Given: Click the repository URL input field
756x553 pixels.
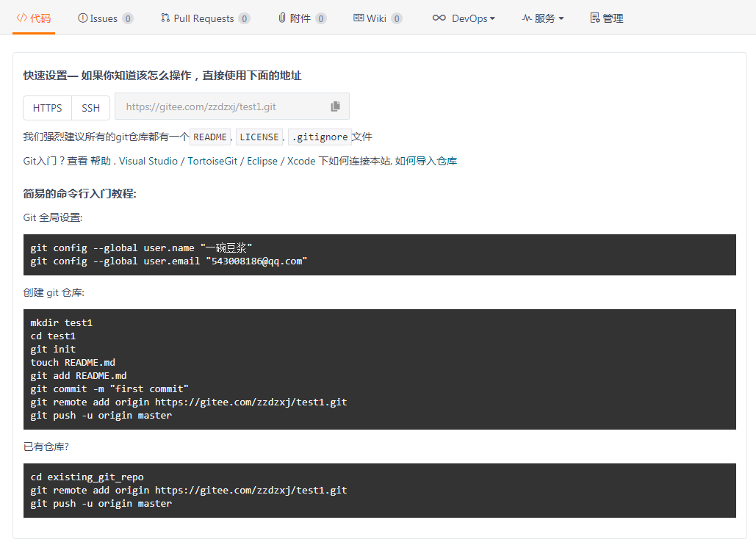Looking at the screenshot, I should pyautogui.click(x=220, y=106).
